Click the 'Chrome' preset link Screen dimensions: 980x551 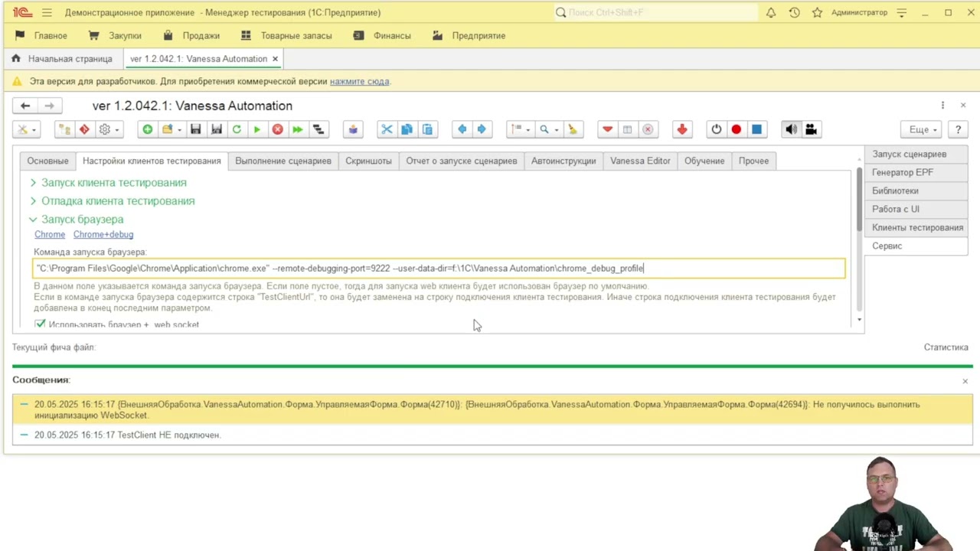(50, 234)
